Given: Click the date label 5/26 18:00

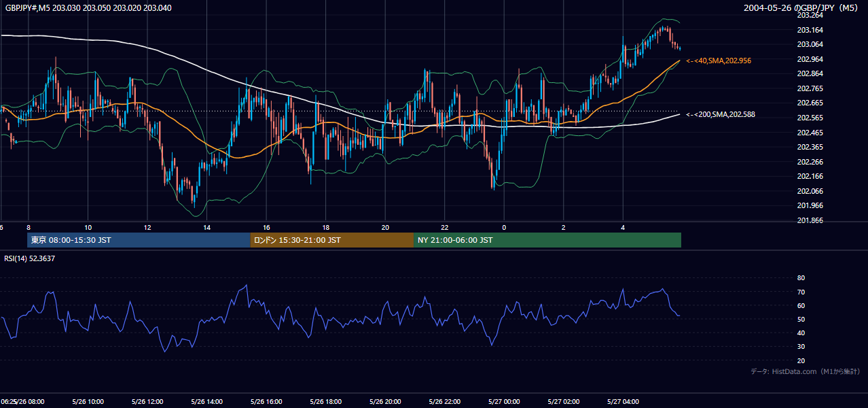Looking at the screenshot, I should (x=326, y=402).
